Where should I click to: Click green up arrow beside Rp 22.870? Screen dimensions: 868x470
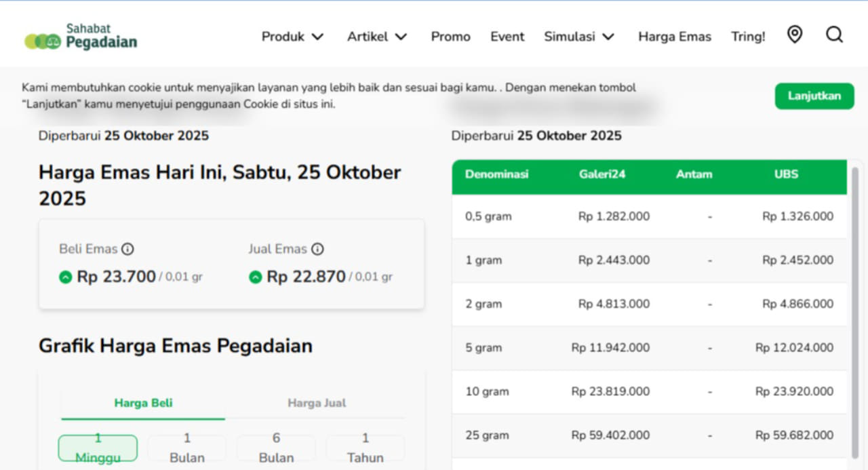click(256, 277)
